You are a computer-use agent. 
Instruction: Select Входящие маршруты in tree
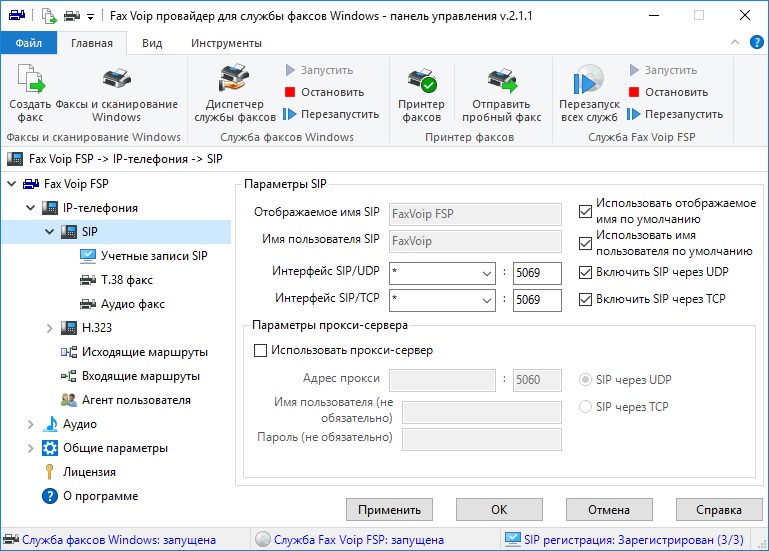pos(130,376)
